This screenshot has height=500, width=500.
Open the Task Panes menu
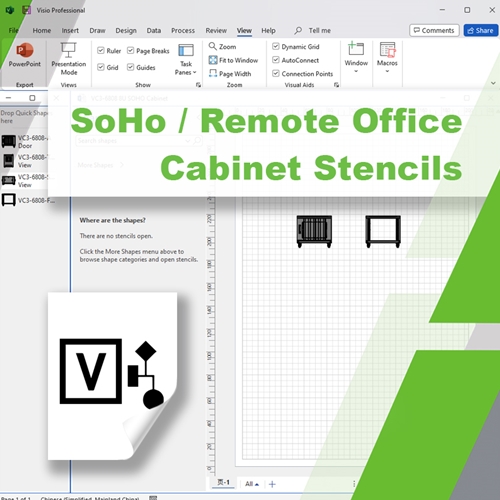click(x=186, y=60)
